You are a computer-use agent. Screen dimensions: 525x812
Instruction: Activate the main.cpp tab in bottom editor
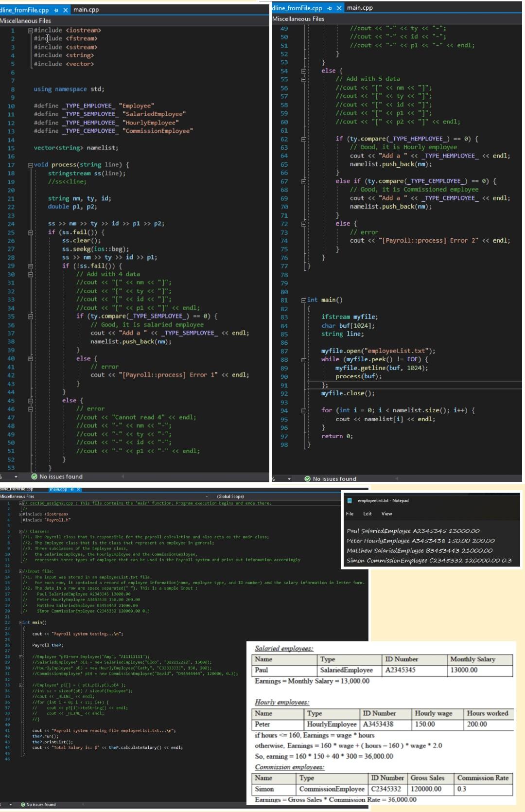click(x=58, y=489)
